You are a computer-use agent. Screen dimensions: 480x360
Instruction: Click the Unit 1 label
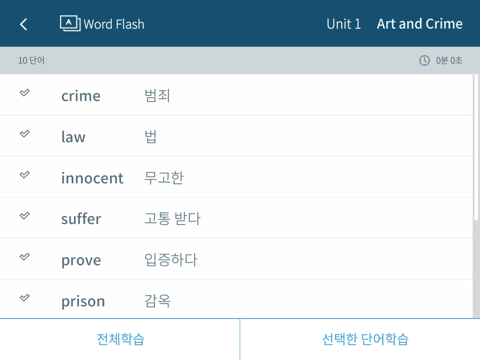(x=344, y=24)
